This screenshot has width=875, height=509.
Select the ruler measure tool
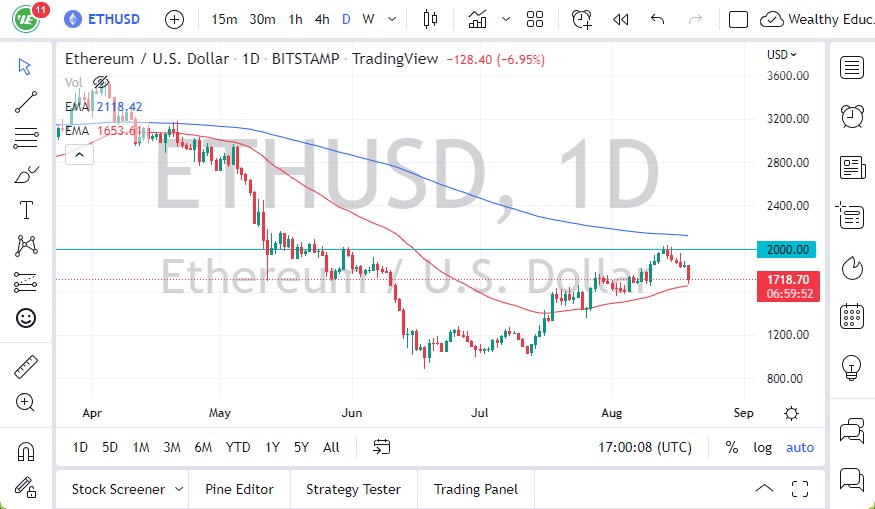coord(26,367)
